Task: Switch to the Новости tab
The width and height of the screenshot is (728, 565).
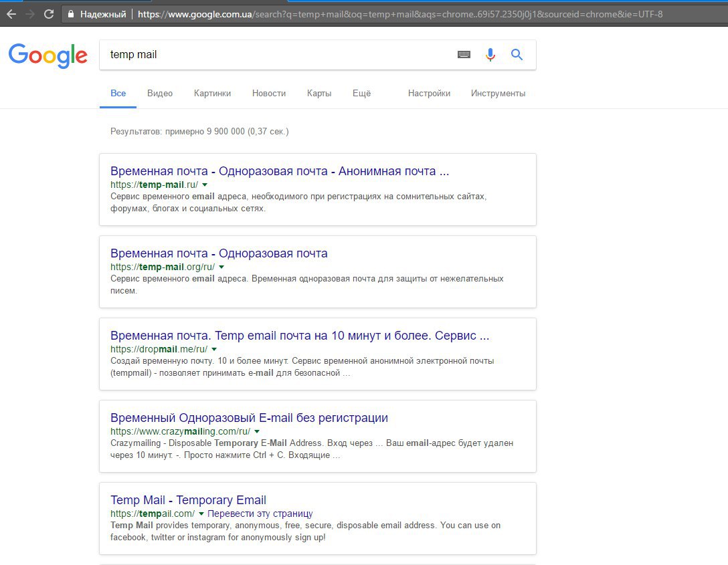Action: (269, 93)
